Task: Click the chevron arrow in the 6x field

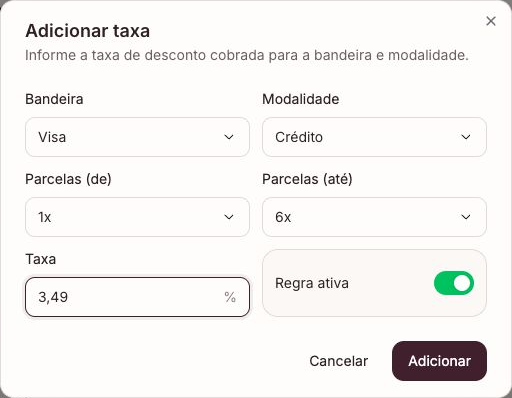Action: pos(466,217)
